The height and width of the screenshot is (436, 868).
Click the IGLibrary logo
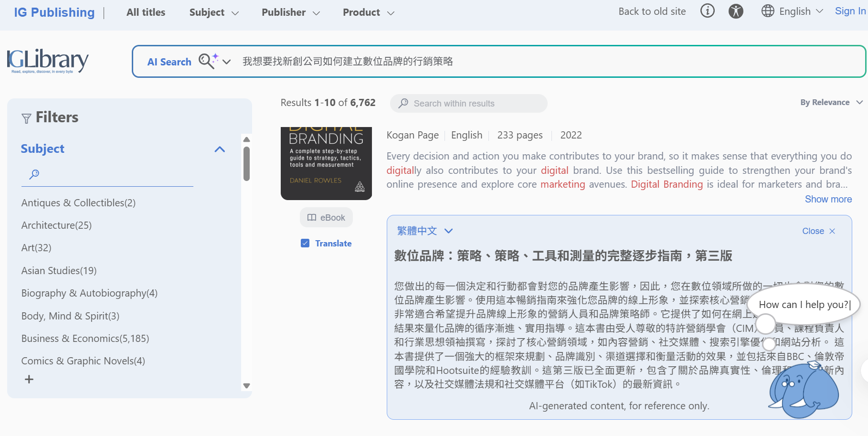click(x=48, y=61)
